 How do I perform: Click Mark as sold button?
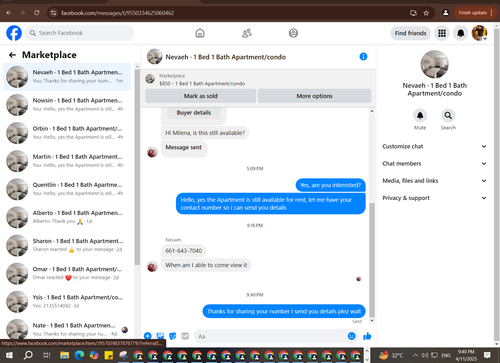[x=201, y=96]
